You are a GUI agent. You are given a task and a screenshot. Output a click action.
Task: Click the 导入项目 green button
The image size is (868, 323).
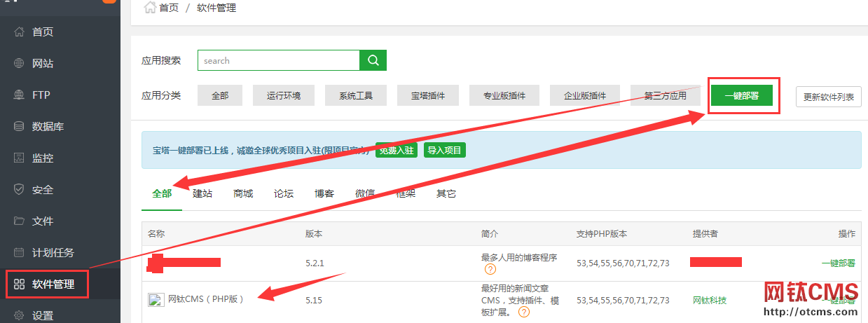pos(445,150)
